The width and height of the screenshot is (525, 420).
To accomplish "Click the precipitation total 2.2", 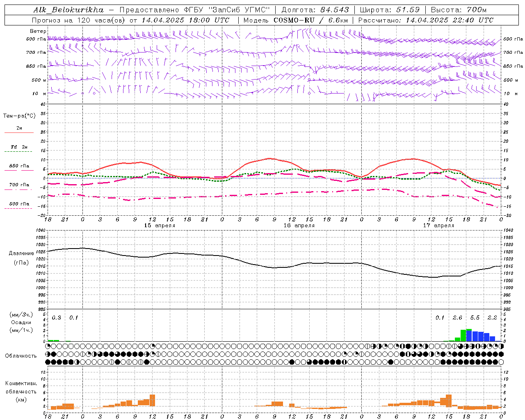I will click(x=492, y=318).
